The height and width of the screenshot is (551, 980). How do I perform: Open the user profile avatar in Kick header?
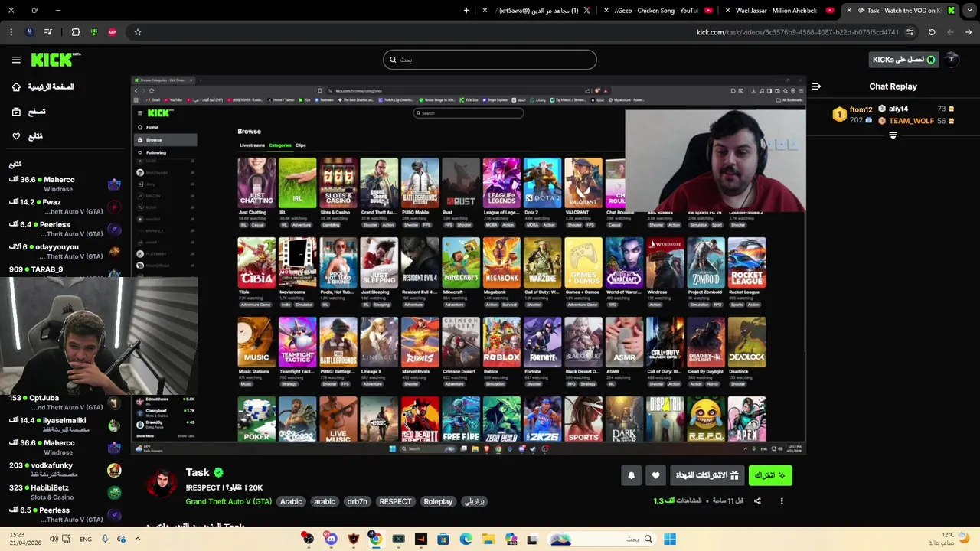(x=952, y=60)
